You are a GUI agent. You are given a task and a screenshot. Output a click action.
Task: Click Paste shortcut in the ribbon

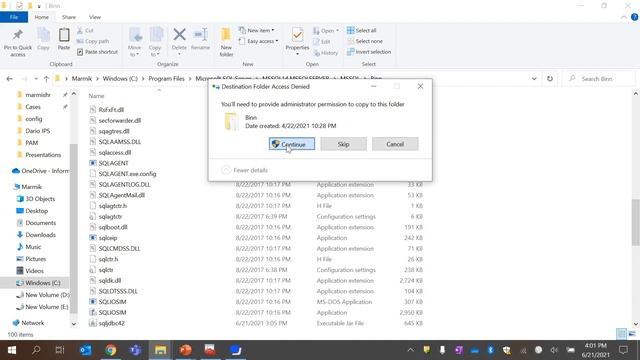tap(97, 52)
